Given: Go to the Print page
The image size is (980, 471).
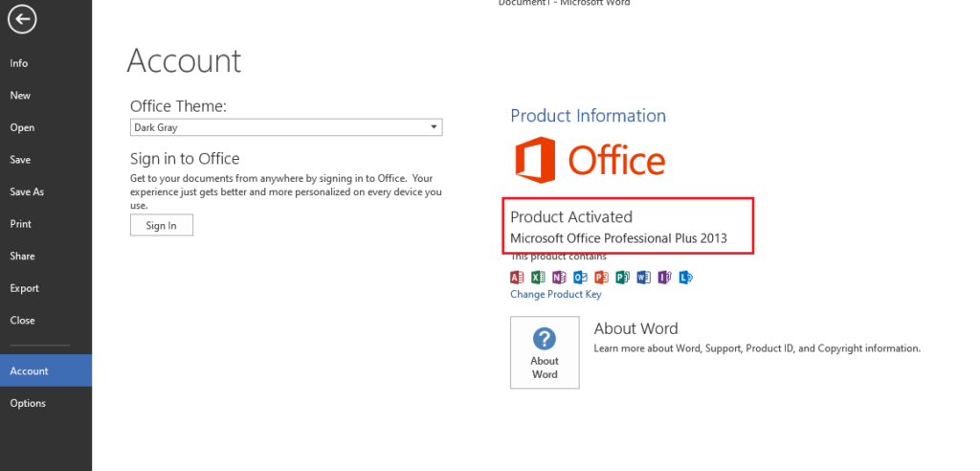Looking at the screenshot, I should 46,224.
